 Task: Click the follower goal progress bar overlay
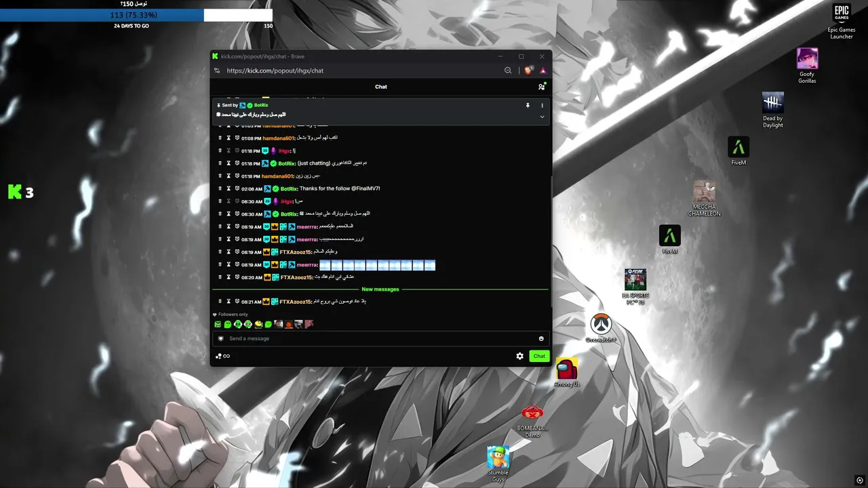click(x=136, y=15)
